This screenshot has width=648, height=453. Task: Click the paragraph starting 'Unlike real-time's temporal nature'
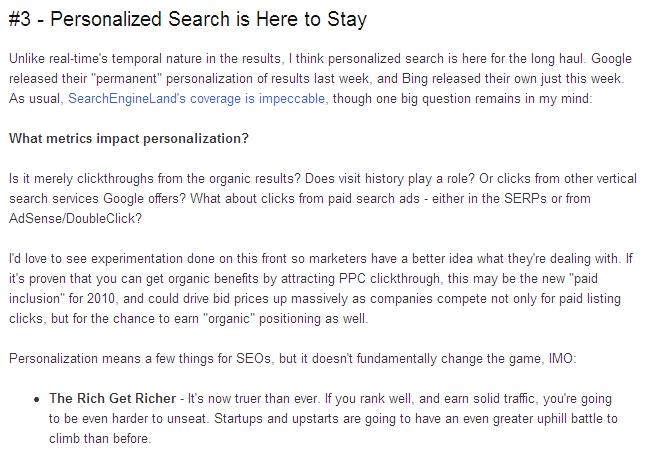point(320,79)
